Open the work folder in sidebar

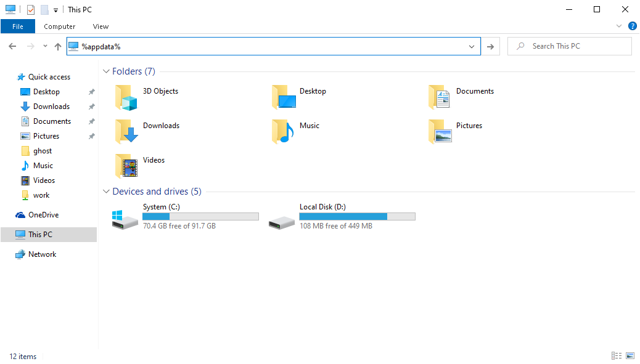(41, 195)
